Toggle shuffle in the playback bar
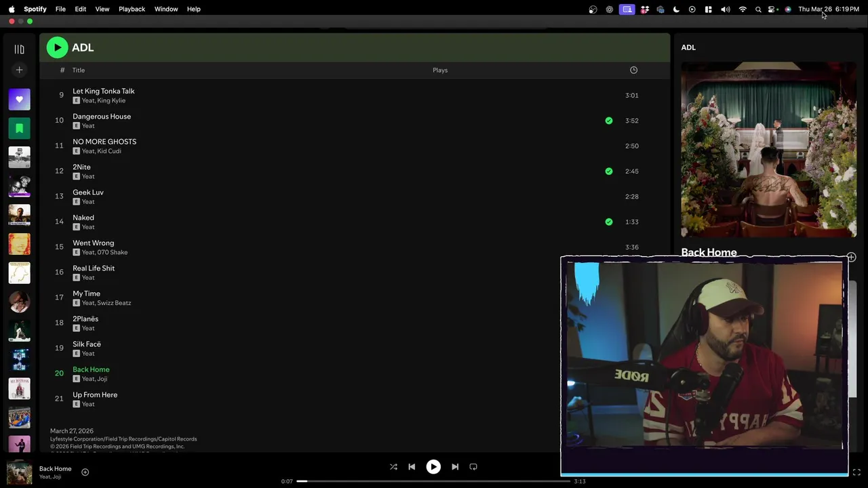 coord(393,467)
